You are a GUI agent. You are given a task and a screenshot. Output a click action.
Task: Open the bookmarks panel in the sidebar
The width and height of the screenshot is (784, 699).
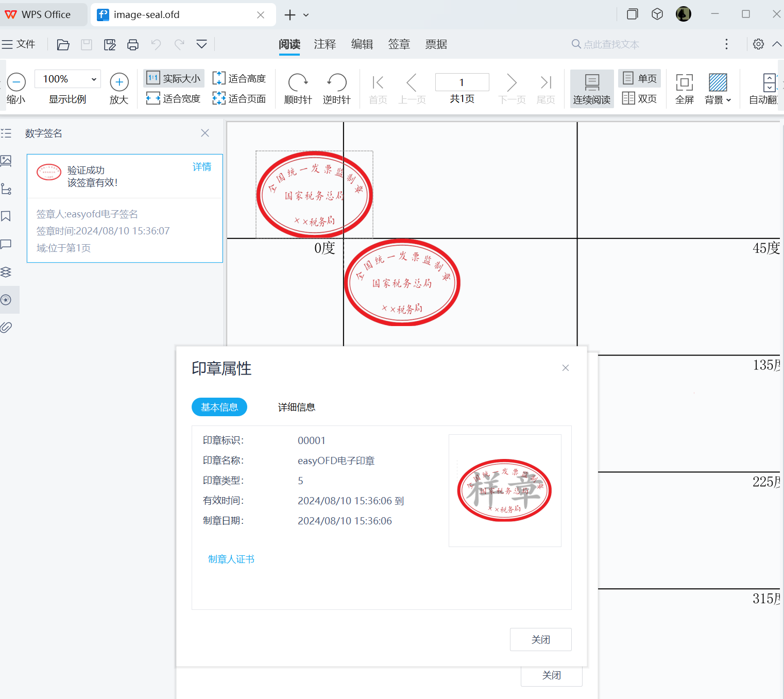point(7,216)
